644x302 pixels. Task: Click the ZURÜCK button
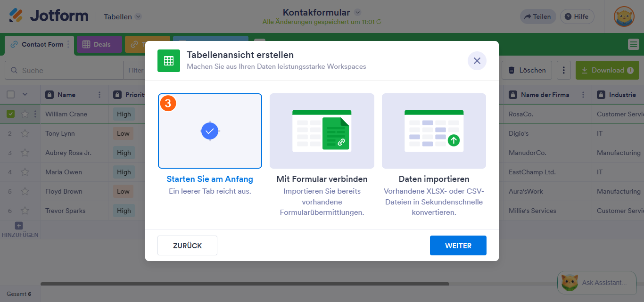[x=187, y=245]
